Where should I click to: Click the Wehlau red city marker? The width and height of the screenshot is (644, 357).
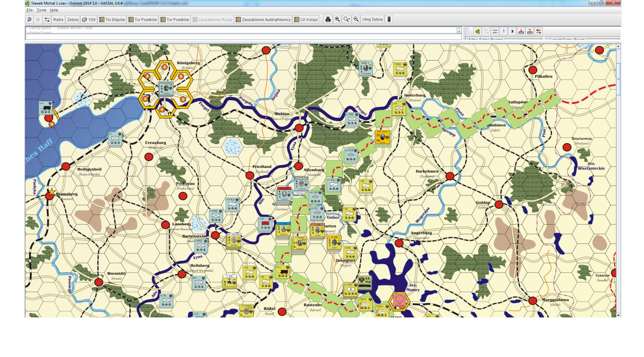[x=299, y=128]
